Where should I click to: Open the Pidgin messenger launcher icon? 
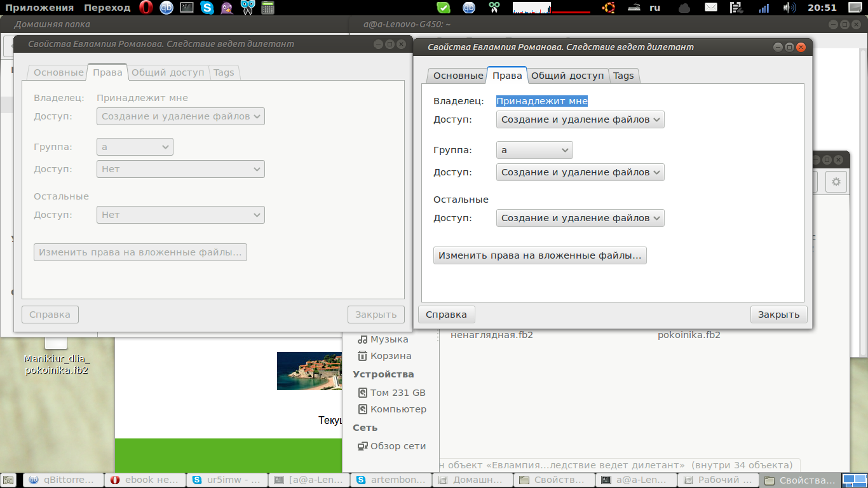coord(227,8)
